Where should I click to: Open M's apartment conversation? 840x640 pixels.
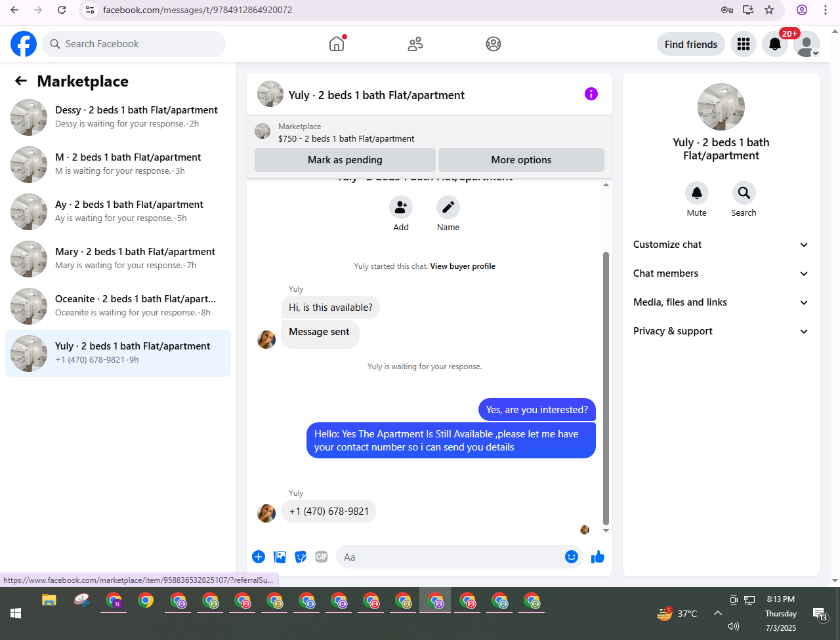click(118, 165)
